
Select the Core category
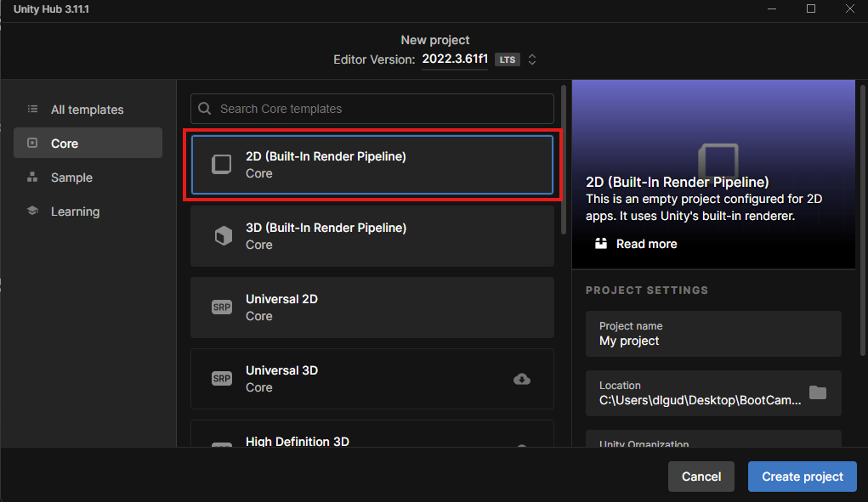tap(88, 144)
